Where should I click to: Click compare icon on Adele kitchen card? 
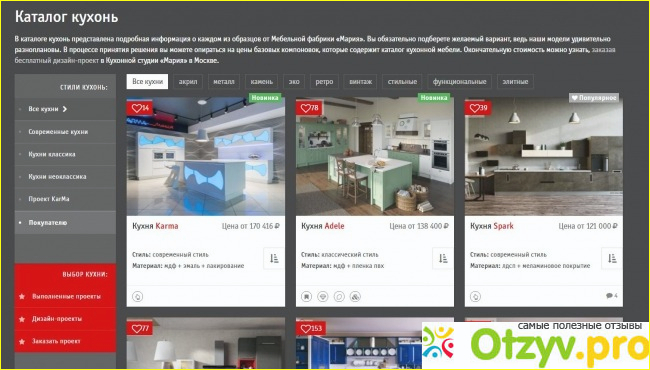click(x=443, y=258)
